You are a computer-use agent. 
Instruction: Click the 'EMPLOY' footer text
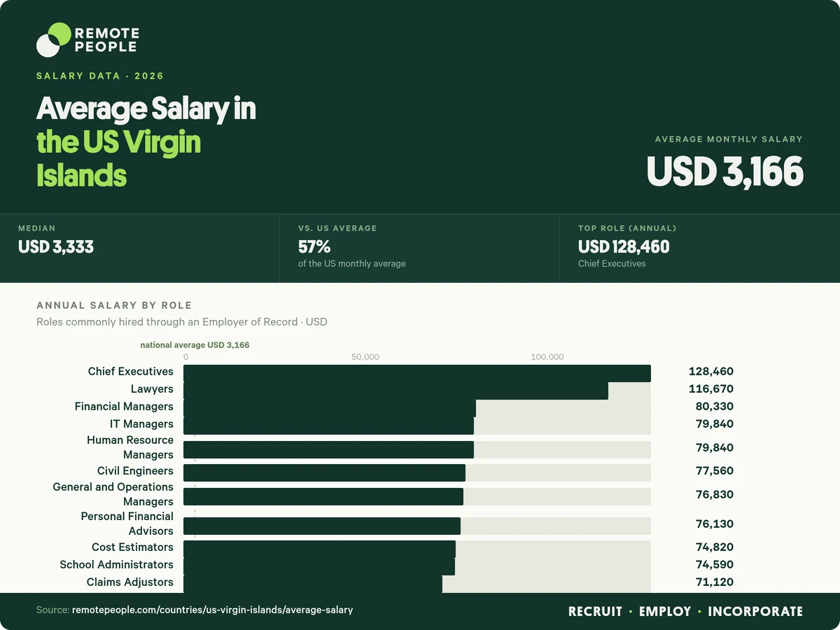click(665, 612)
